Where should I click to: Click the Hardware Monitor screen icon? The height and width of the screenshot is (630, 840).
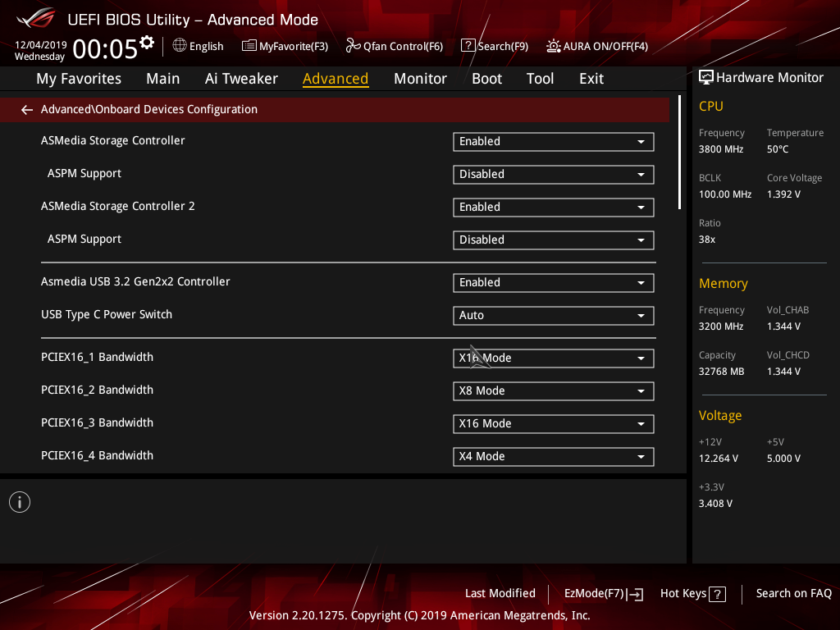[706, 77]
